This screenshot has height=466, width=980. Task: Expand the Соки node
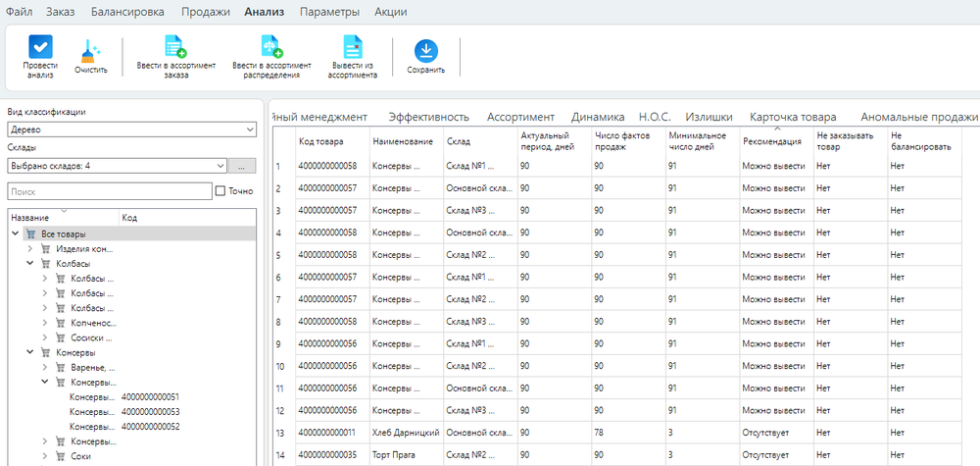45,456
